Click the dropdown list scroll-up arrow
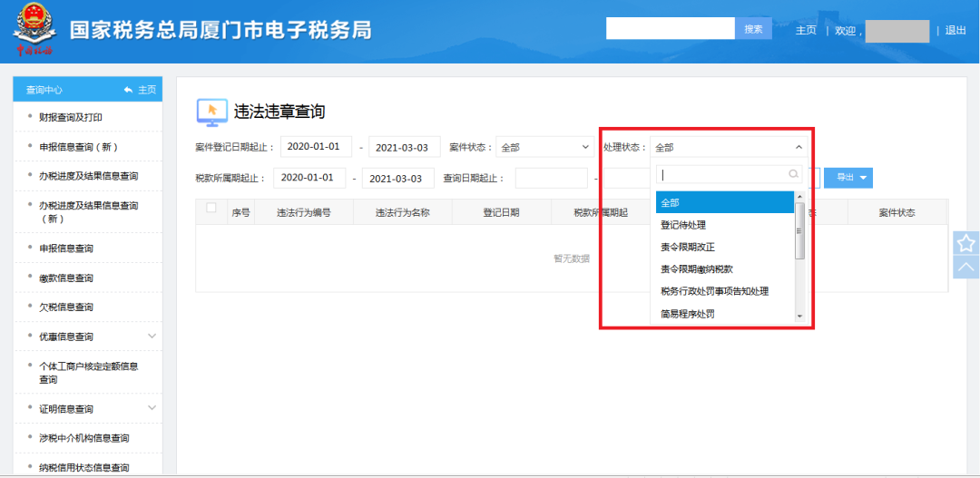The height and width of the screenshot is (478, 980). 799,196
